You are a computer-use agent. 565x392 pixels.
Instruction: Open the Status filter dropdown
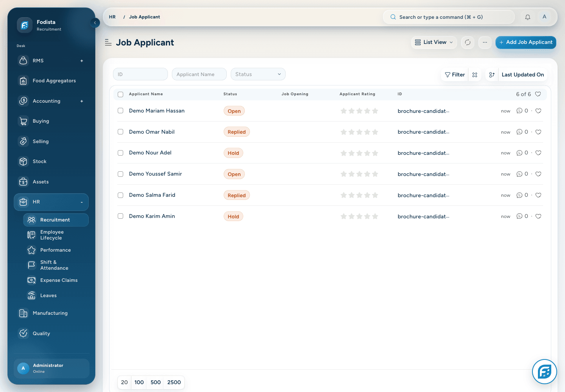coord(258,74)
